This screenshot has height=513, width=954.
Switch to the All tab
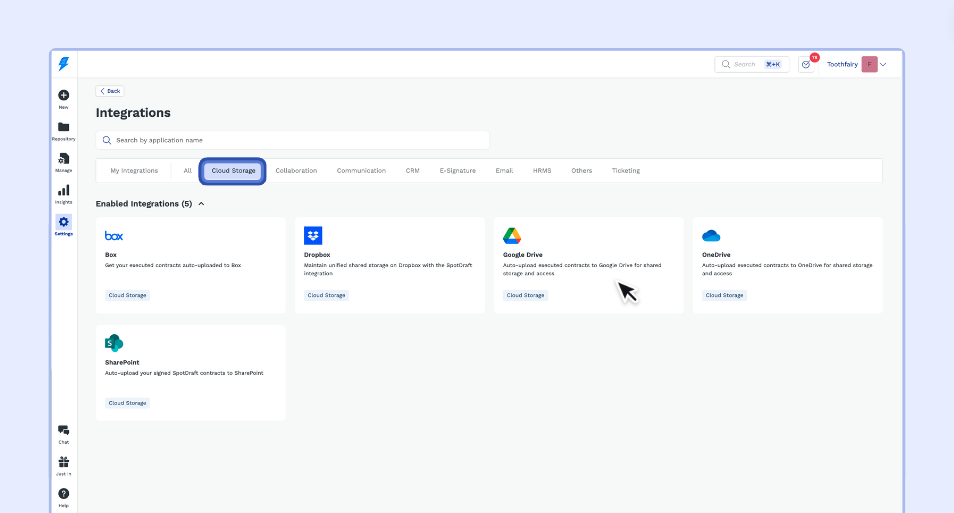(x=187, y=171)
